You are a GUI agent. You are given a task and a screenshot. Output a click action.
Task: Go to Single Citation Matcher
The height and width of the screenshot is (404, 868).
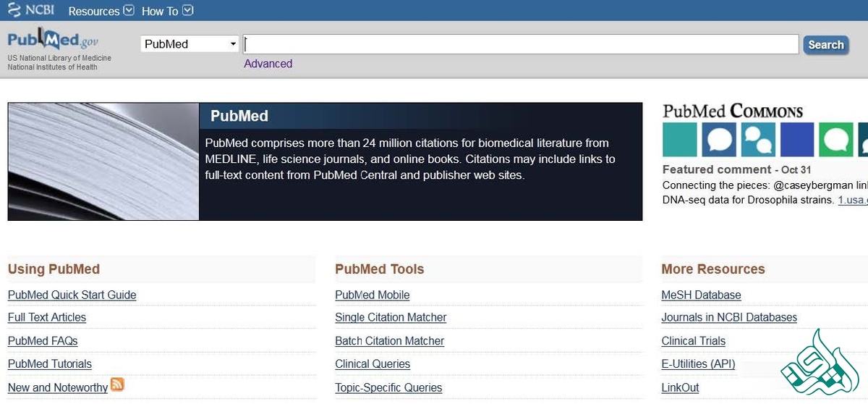pyautogui.click(x=391, y=317)
